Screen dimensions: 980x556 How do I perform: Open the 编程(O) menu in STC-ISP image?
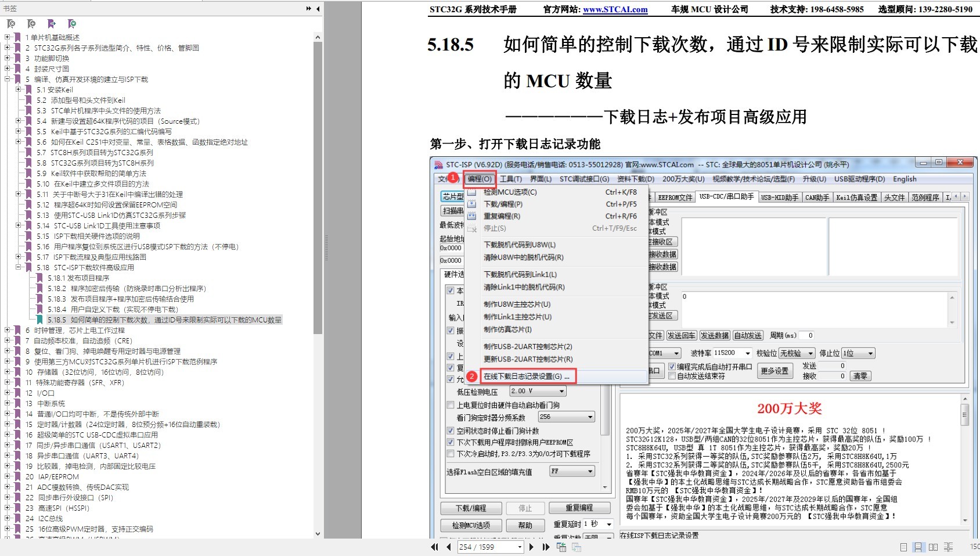click(x=480, y=179)
